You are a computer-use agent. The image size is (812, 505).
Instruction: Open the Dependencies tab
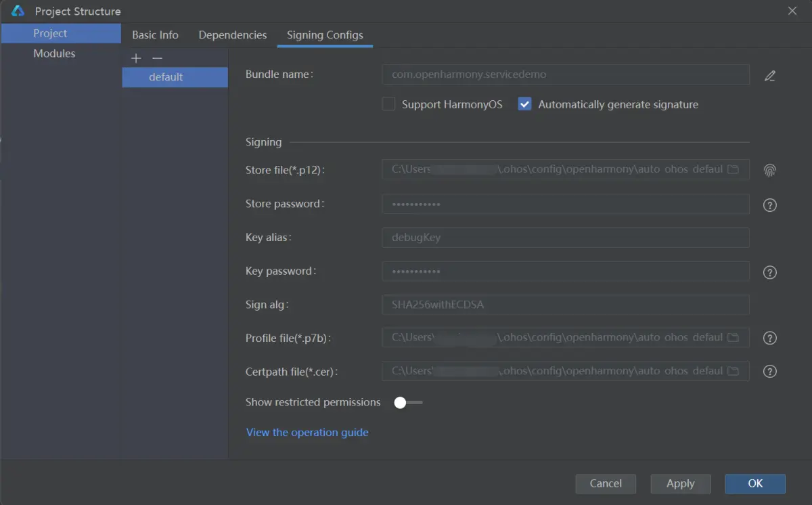[x=233, y=35]
